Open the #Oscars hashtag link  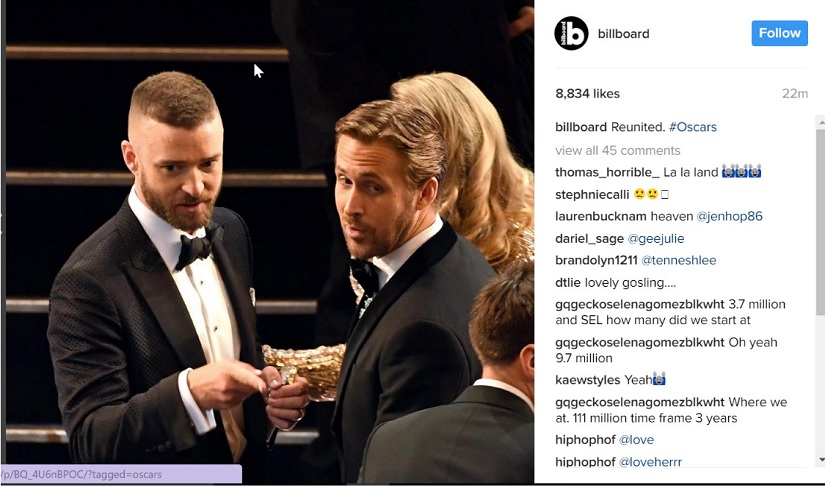(692, 127)
